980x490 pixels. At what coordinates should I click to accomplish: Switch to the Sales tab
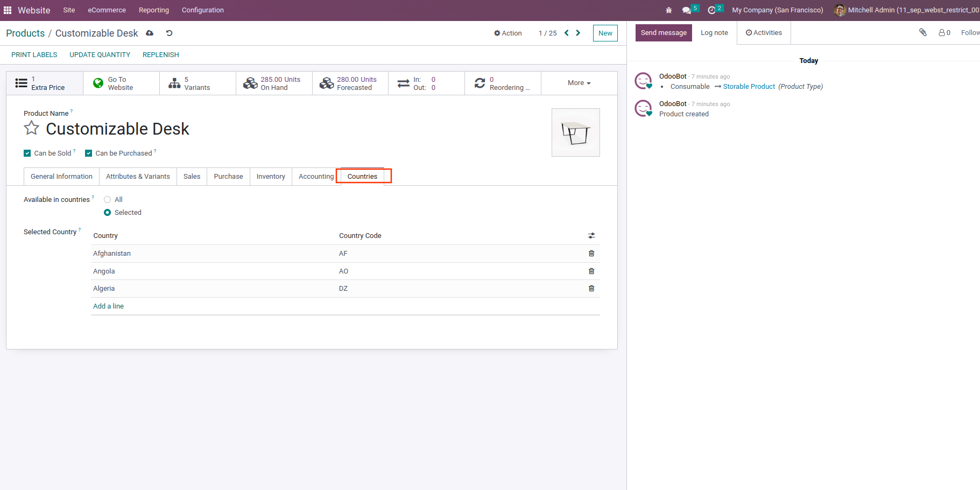[x=192, y=177]
